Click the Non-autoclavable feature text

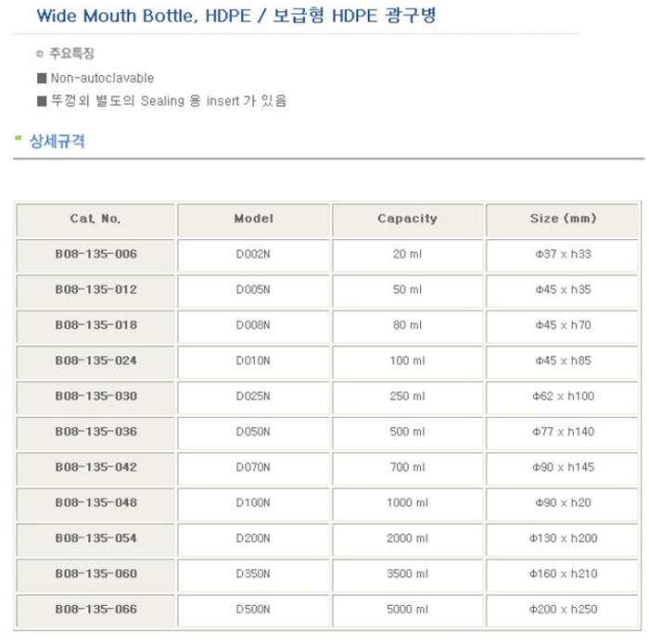pos(101,78)
